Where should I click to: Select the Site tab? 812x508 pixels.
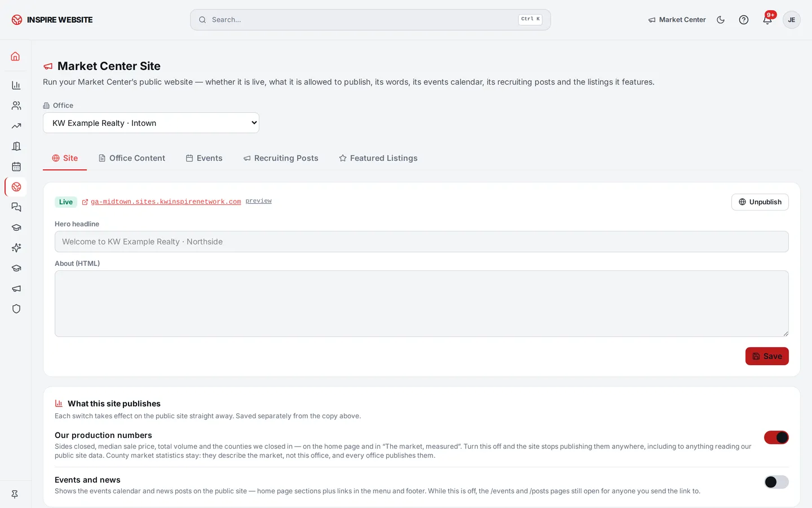65,158
